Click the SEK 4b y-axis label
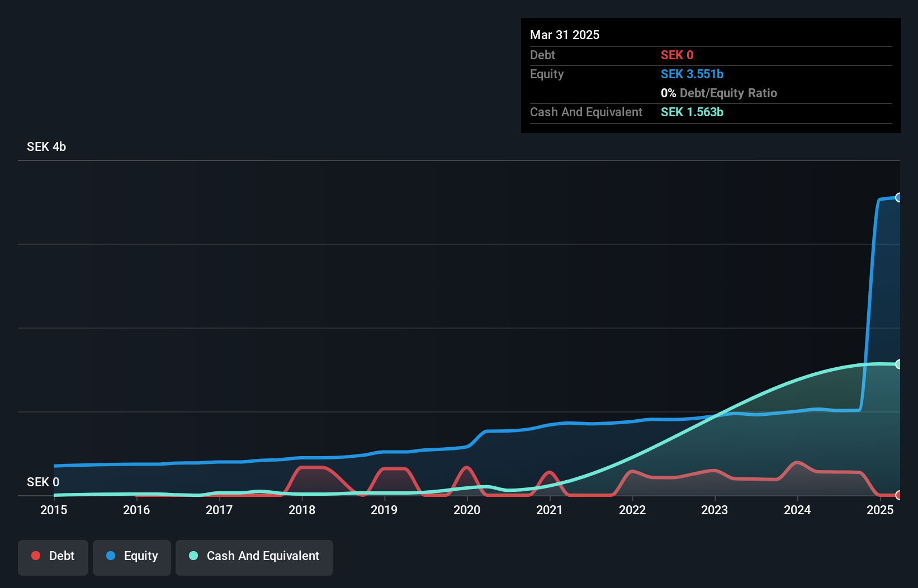This screenshot has height=588, width=918. click(46, 146)
